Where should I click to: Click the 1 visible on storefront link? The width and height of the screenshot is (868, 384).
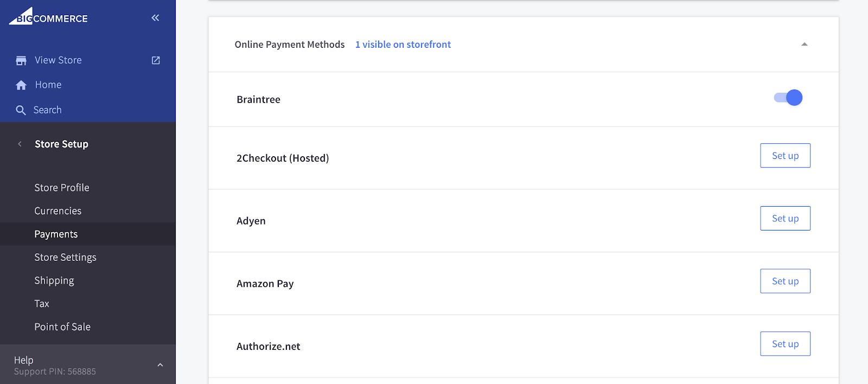click(x=403, y=44)
